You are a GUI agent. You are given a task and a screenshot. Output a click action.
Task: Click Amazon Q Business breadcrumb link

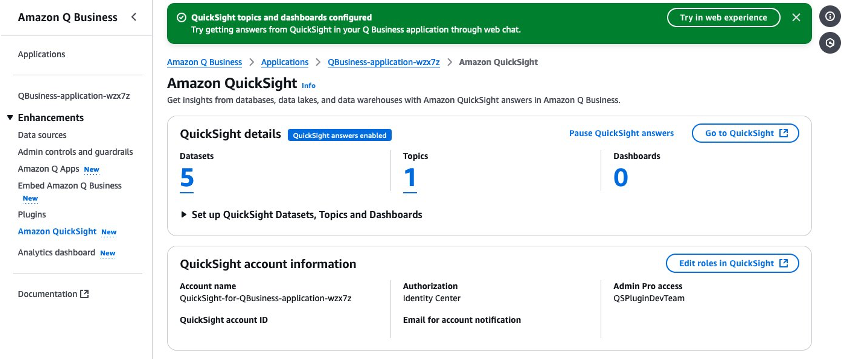[x=205, y=62]
